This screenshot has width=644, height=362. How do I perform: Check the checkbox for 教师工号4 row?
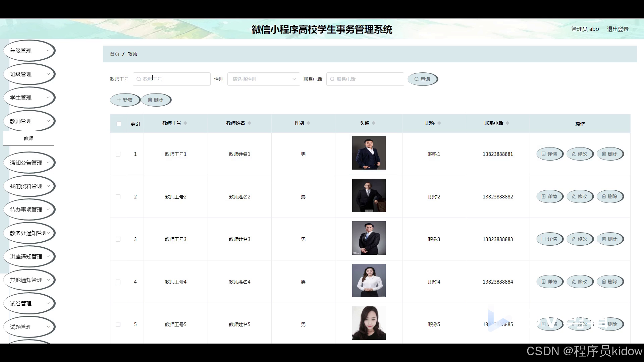tap(118, 282)
